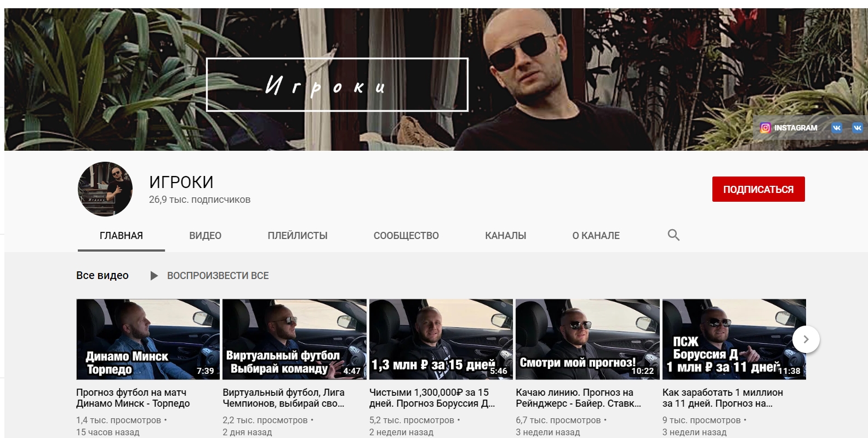The image size is (868, 438).
Task: Open the Качаю линию Рейнджерс - Байер title
Action: (578, 398)
